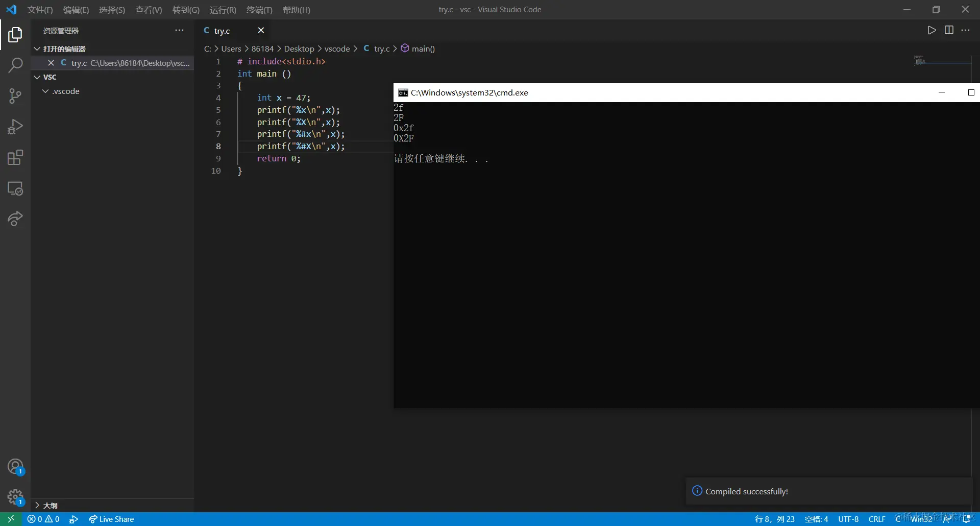
Task: Open Live Share view in activity bar
Action: (15, 219)
